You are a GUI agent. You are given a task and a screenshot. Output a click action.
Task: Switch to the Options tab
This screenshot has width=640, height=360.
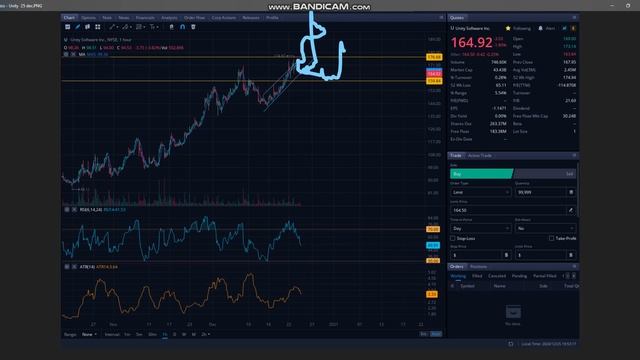[88, 18]
